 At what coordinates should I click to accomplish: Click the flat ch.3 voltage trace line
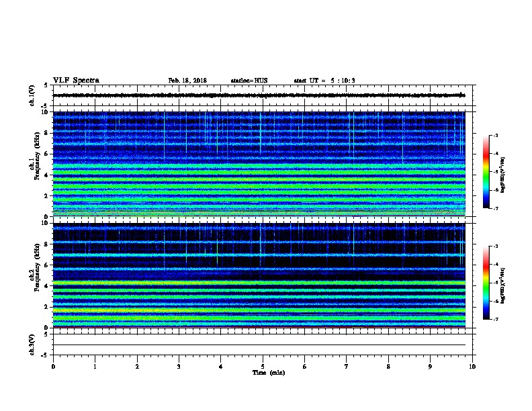(259, 345)
